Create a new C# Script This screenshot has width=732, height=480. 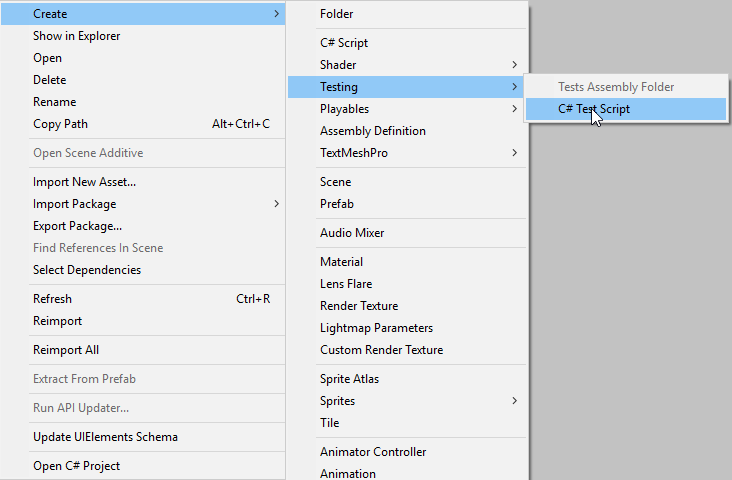point(407,43)
